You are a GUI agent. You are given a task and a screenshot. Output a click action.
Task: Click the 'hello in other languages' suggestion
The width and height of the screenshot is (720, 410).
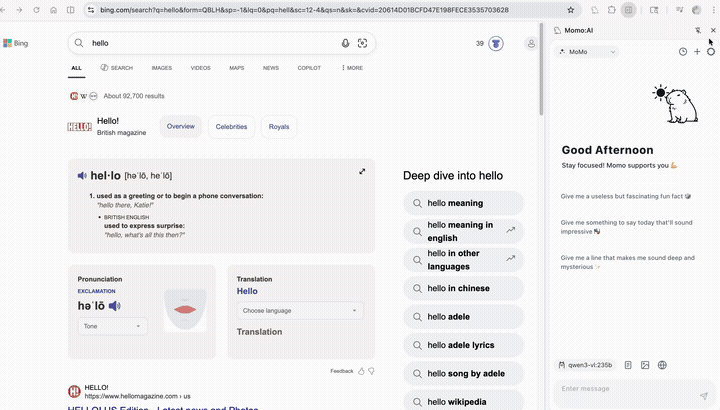click(x=463, y=260)
